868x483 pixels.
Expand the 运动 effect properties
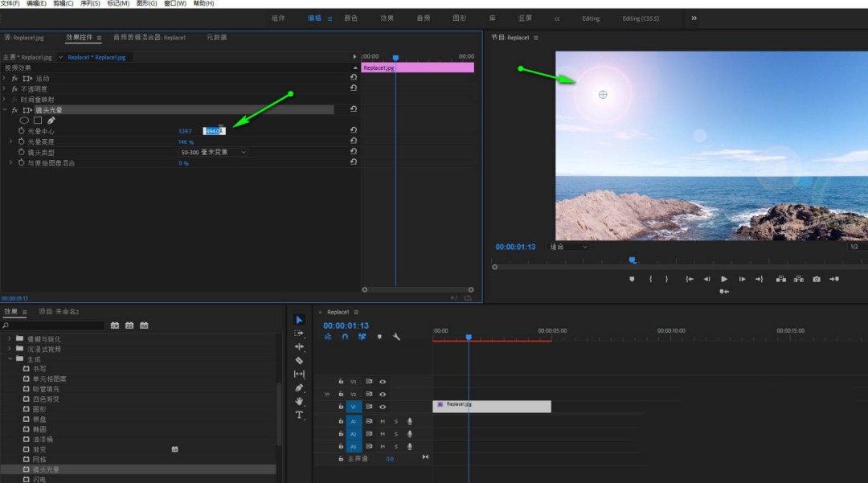click(x=5, y=78)
